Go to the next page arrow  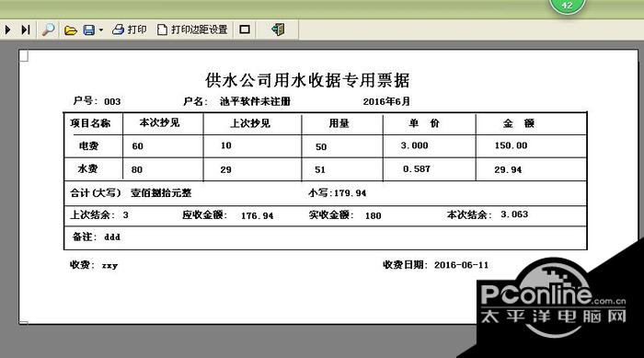tap(7, 29)
